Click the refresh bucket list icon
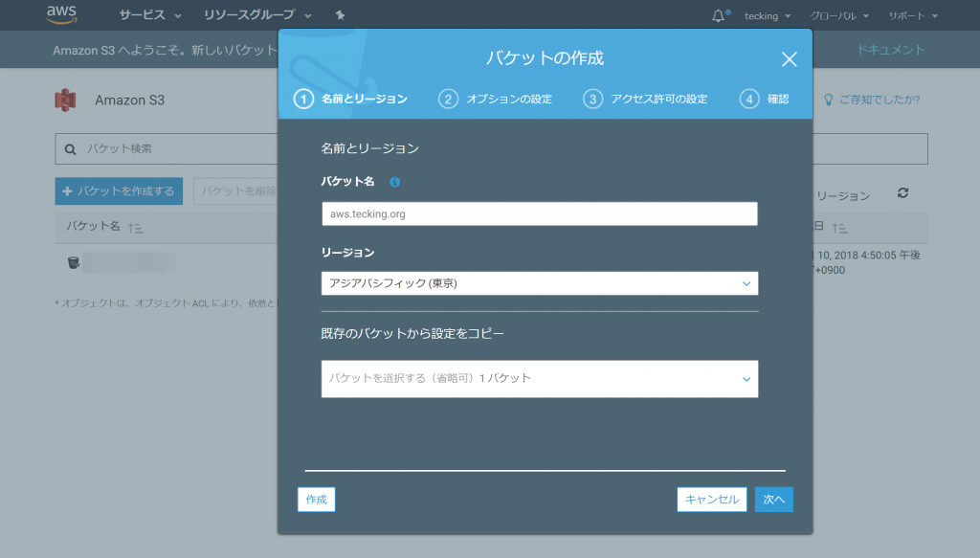The height and width of the screenshot is (558, 980). pos(902,193)
